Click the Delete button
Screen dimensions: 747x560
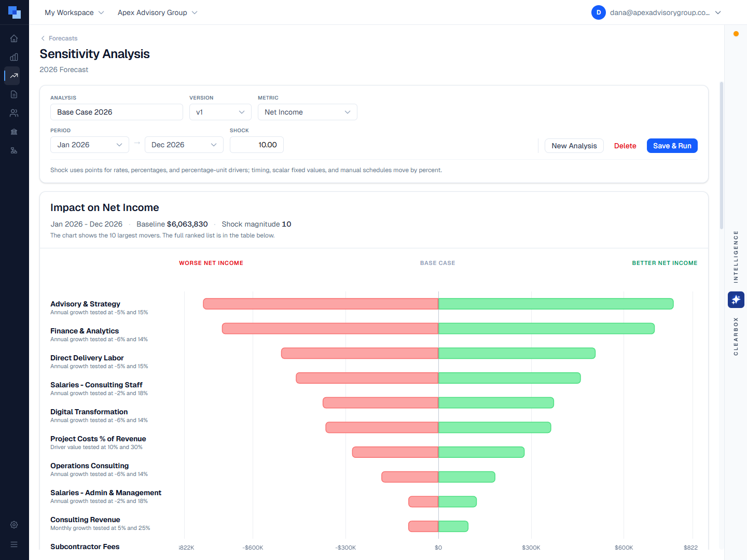(625, 146)
